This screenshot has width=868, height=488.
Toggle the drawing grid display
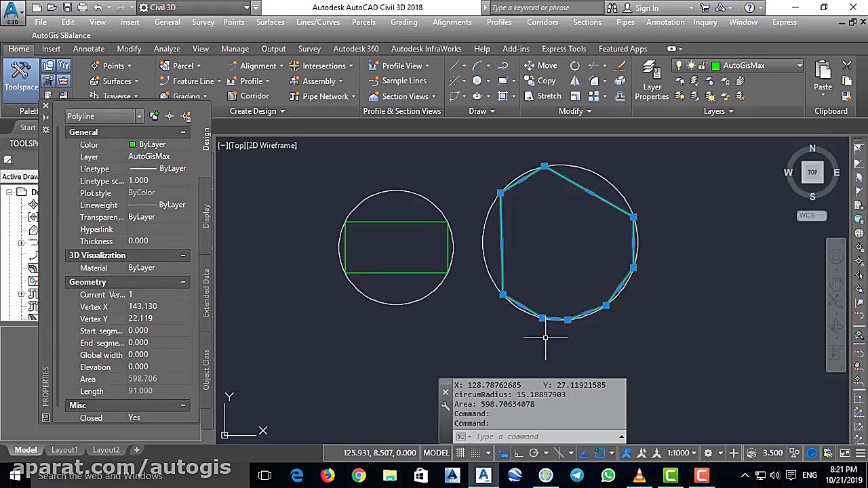460,453
